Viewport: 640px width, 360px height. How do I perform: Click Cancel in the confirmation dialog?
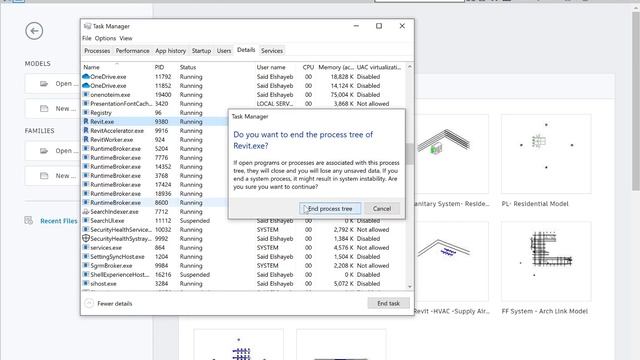click(382, 209)
